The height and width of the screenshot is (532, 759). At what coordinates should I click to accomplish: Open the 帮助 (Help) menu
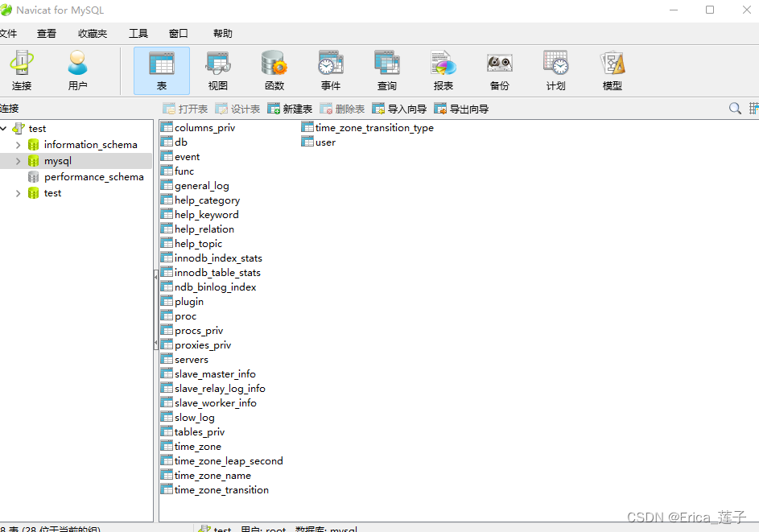(223, 34)
